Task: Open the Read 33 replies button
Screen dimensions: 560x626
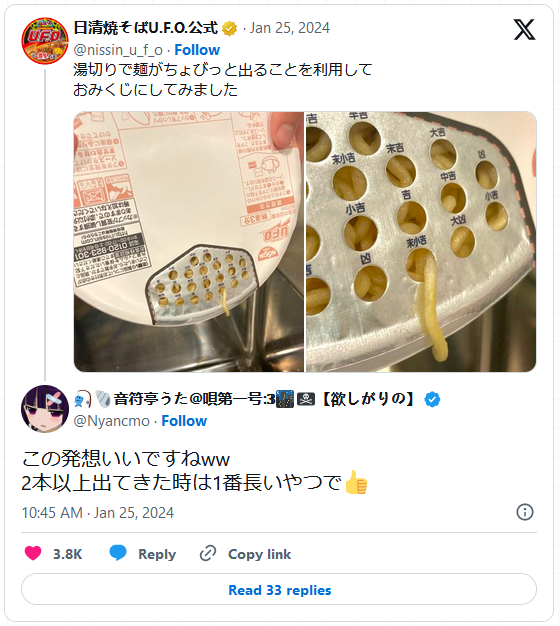Action: [x=279, y=590]
